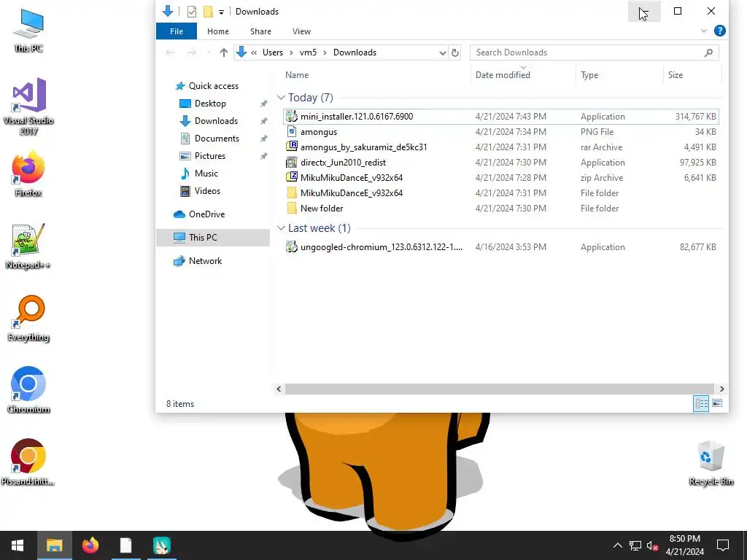Select directx_Jun2010_redist application
Screen dimensions: 747x560
tap(500, 163)
